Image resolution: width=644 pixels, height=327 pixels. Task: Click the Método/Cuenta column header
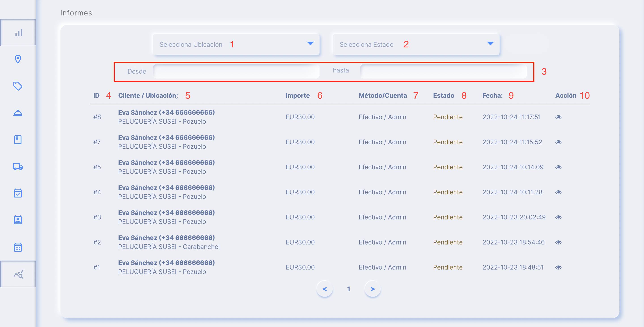383,96
